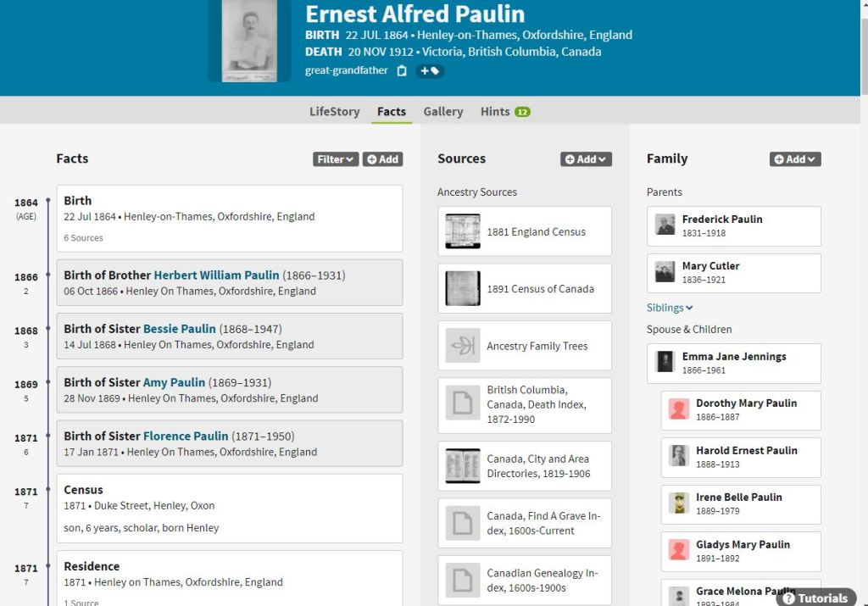
Task: Open Ernest Alfred Paulin's profile photo
Action: coord(249,41)
